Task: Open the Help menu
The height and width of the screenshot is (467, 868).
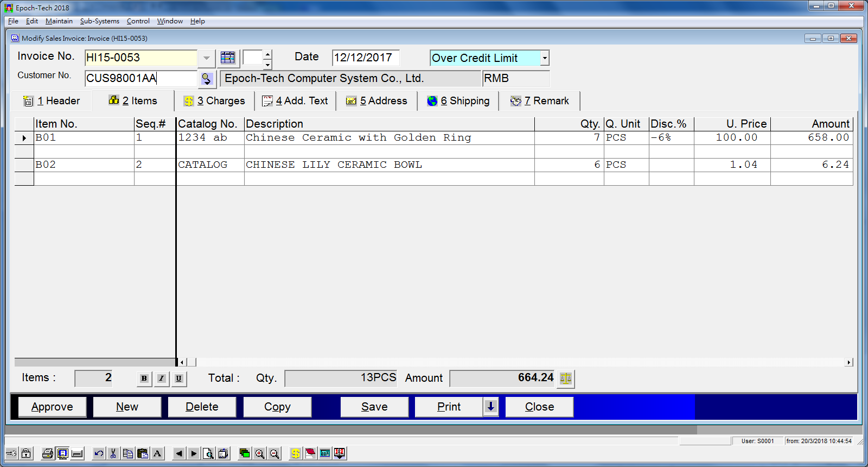Action: coord(197,21)
